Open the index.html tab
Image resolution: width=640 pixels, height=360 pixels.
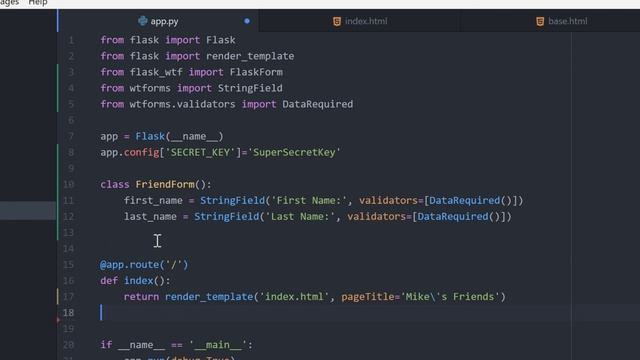tap(360, 21)
